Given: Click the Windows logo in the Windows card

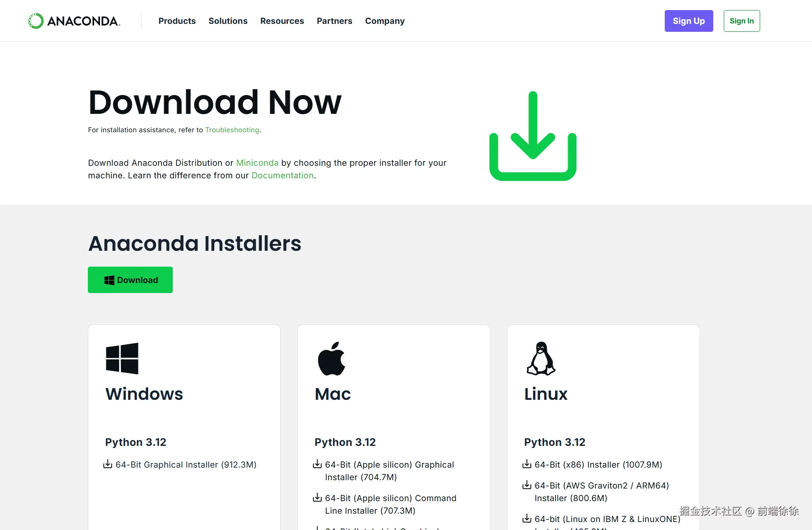Looking at the screenshot, I should 122,358.
